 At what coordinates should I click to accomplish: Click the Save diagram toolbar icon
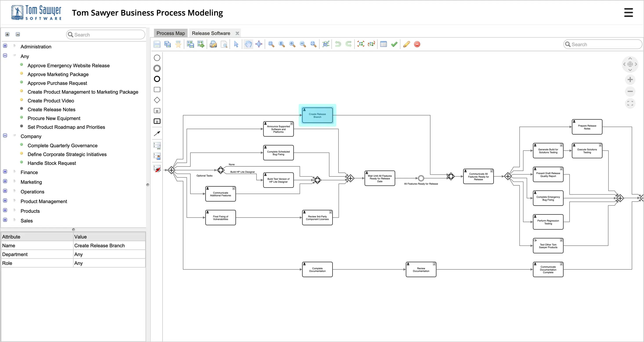tap(157, 44)
